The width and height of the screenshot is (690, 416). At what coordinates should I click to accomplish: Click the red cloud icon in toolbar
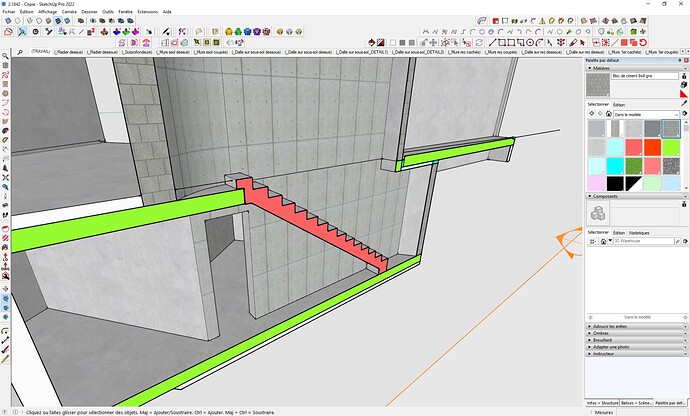[8, 32]
